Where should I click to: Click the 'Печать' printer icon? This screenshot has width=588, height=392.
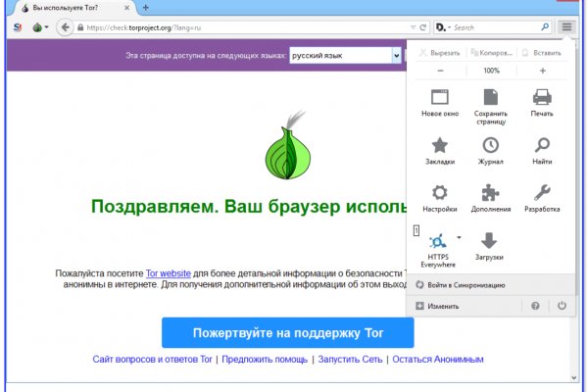point(542,98)
